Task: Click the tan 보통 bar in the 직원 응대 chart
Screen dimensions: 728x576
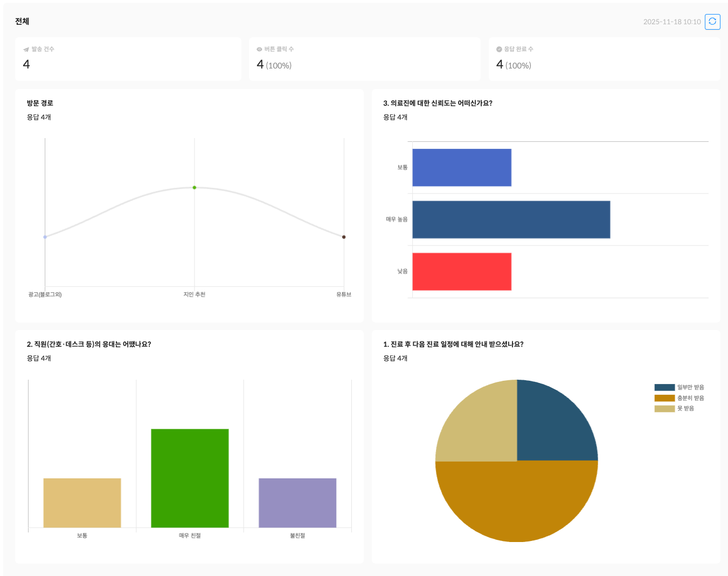Action: 82,503
